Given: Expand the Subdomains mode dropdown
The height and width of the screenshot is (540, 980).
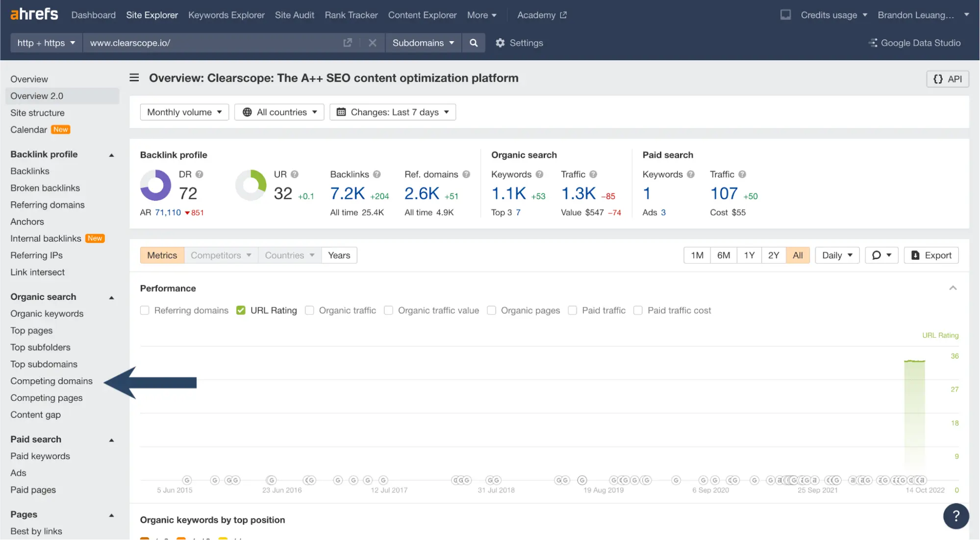Looking at the screenshot, I should tap(423, 43).
